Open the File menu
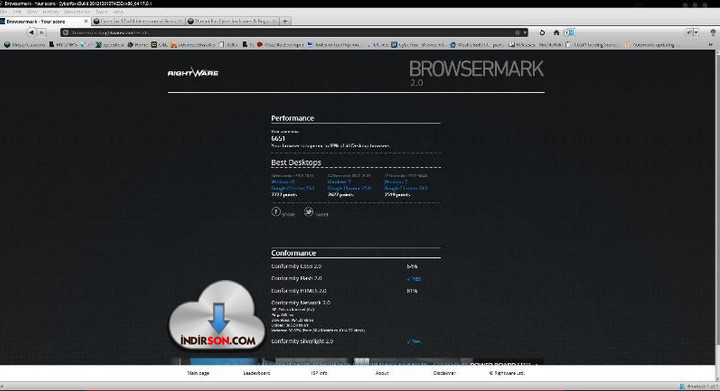This screenshot has height=391, width=720. (x=4, y=11)
